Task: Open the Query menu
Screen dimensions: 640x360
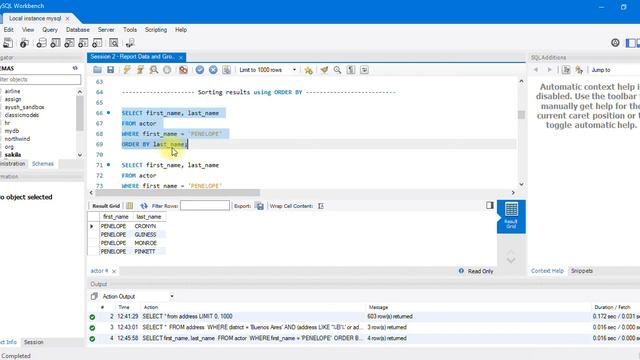Action: (50, 30)
